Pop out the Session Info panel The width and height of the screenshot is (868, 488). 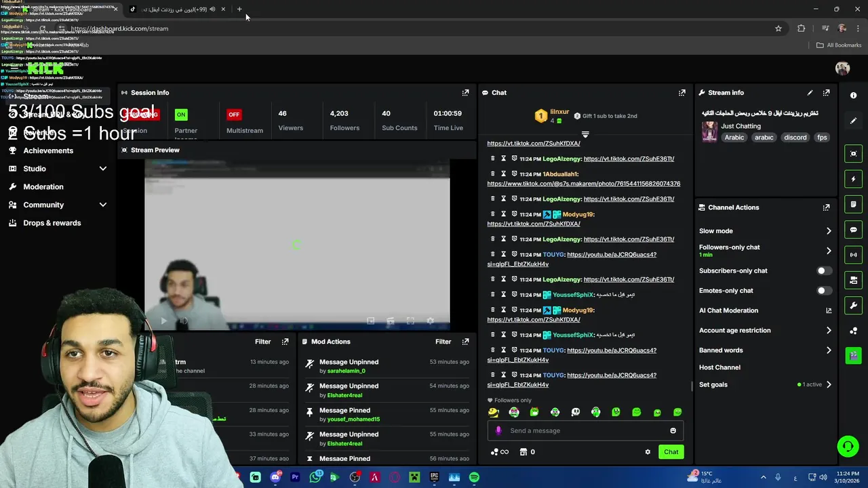[x=465, y=93]
